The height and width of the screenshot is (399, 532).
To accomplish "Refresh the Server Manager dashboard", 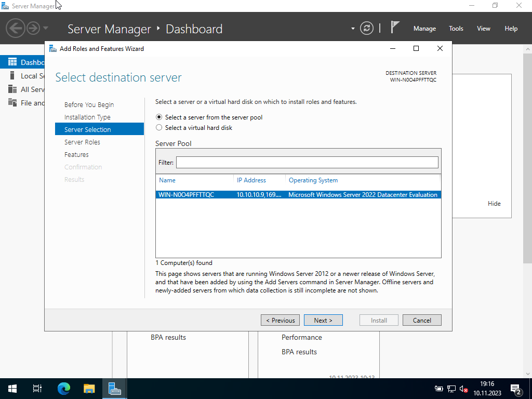I will (366, 28).
